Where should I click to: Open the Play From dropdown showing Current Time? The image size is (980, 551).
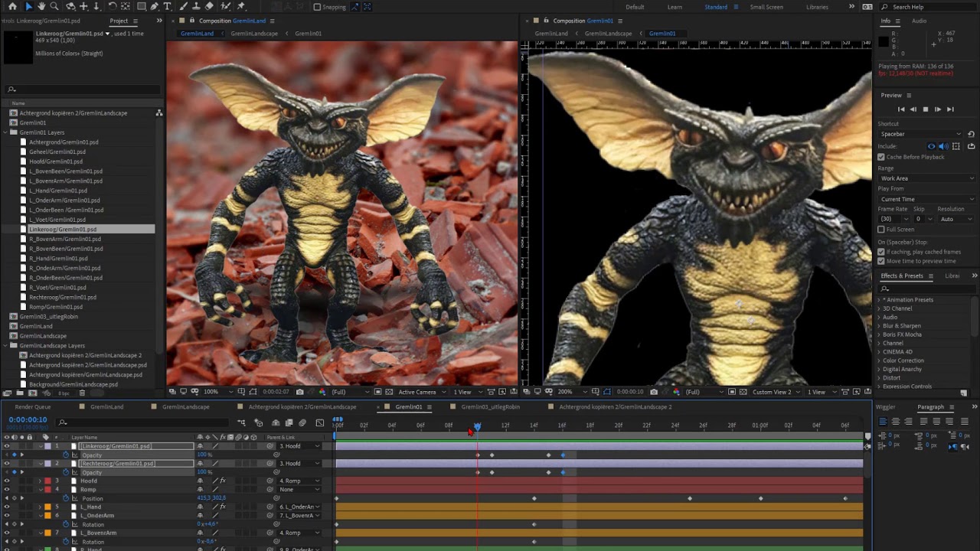click(x=926, y=199)
